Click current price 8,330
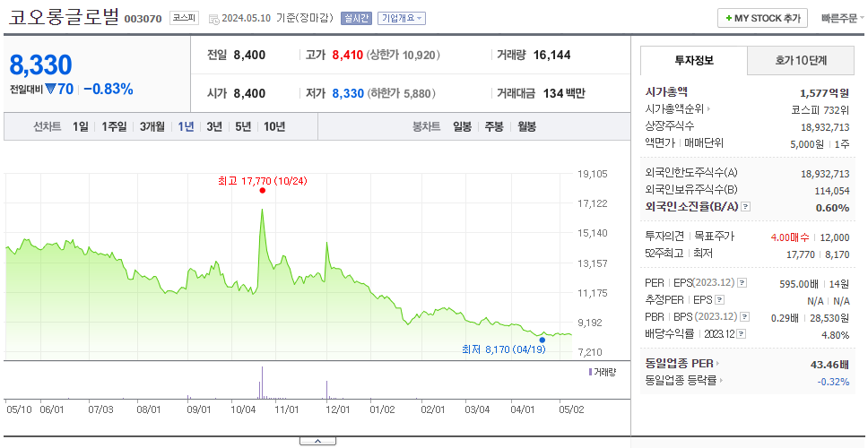 [40, 65]
